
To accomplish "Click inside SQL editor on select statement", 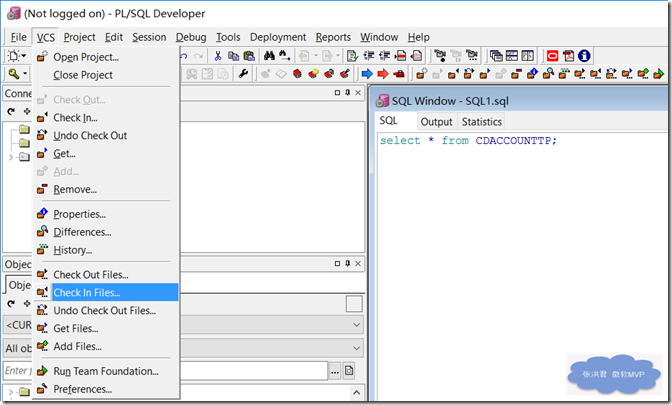I will click(468, 141).
